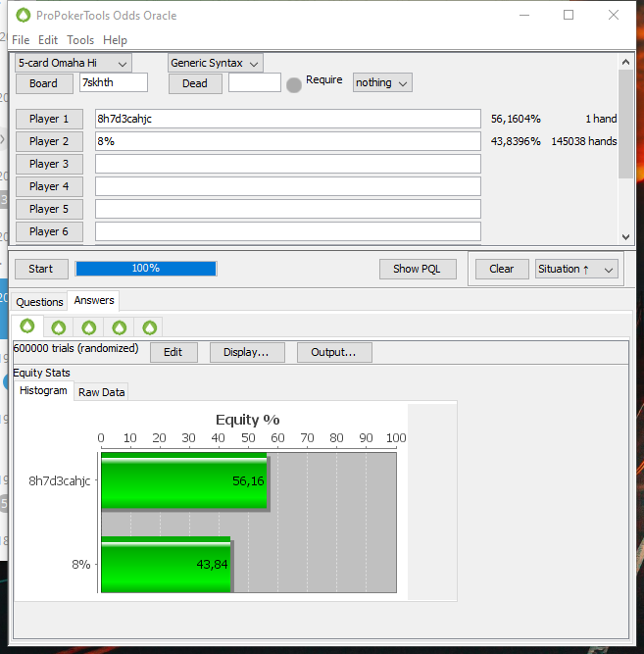Click the Start button
Viewport: 644px width, 654px height.
coord(41,269)
